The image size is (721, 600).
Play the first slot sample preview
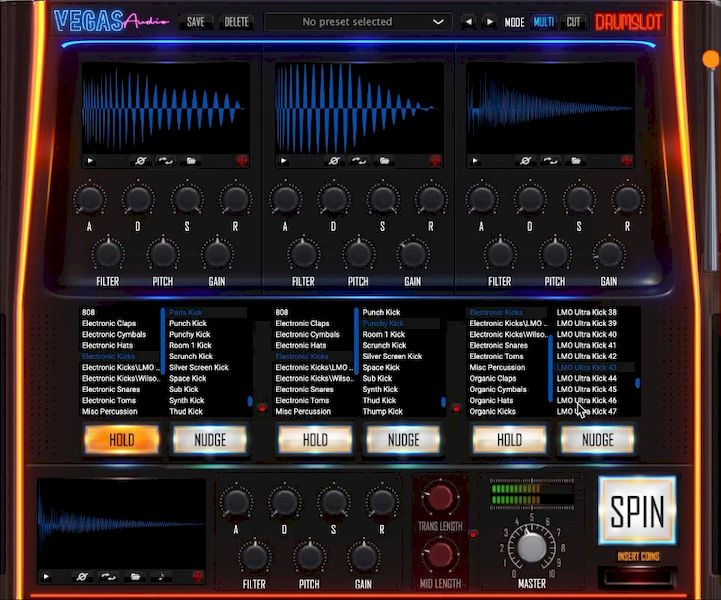click(90, 160)
